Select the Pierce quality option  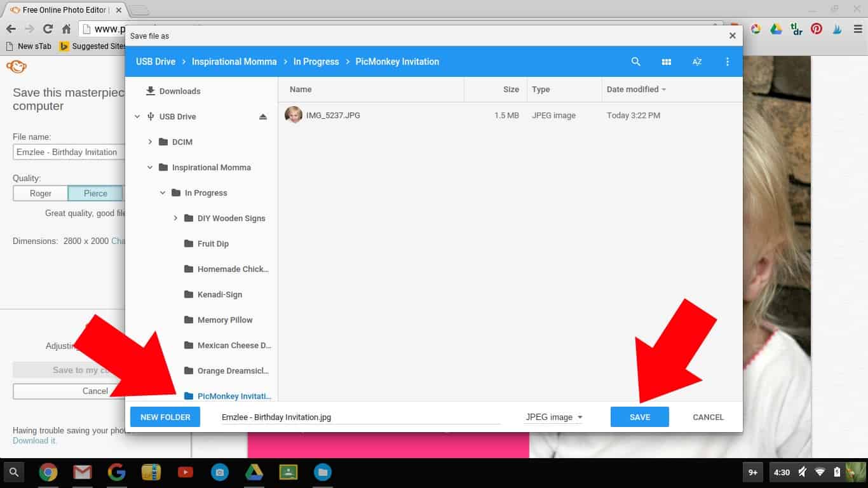click(x=95, y=193)
